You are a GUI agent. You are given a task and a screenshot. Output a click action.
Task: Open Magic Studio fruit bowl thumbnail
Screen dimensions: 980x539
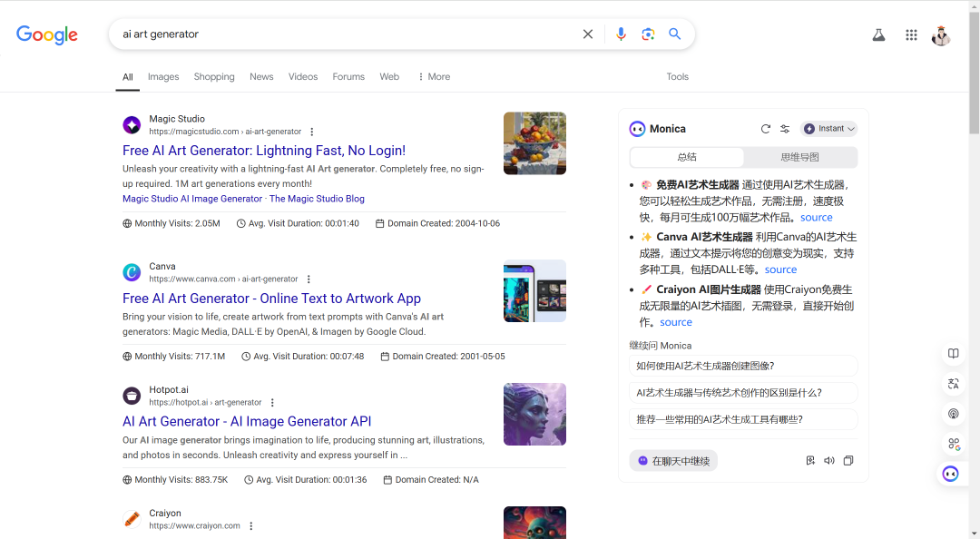click(534, 143)
